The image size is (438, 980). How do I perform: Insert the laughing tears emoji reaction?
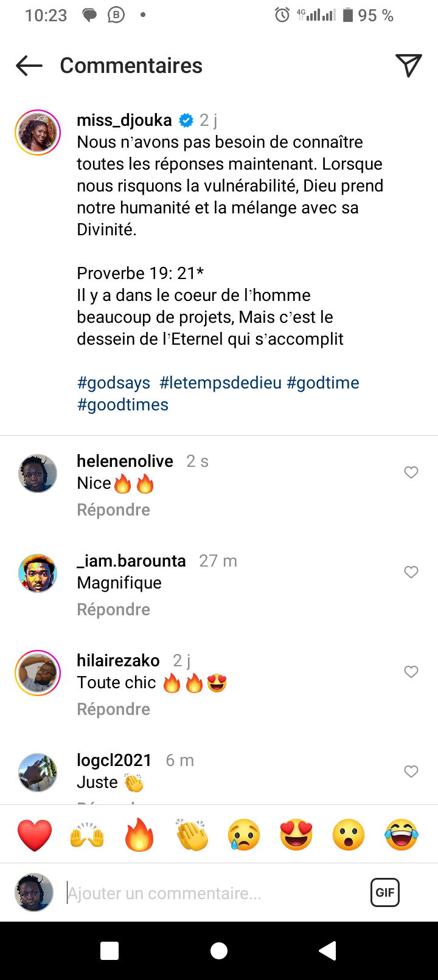pyautogui.click(x=401, y=835)
